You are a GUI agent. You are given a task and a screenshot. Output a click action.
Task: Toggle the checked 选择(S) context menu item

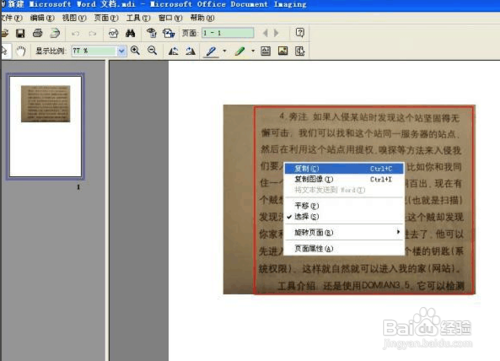344,217
